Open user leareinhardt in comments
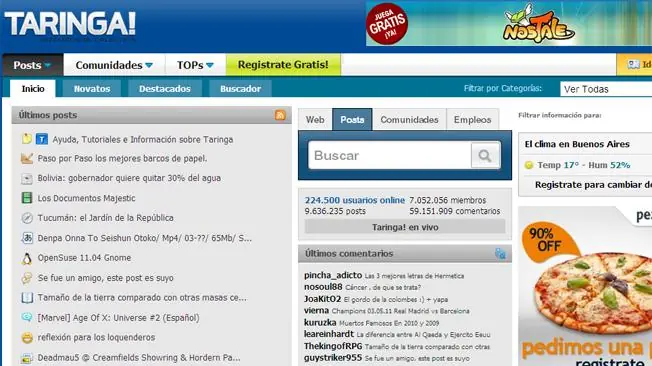This screenshot has height=366, width=652. 329,334
